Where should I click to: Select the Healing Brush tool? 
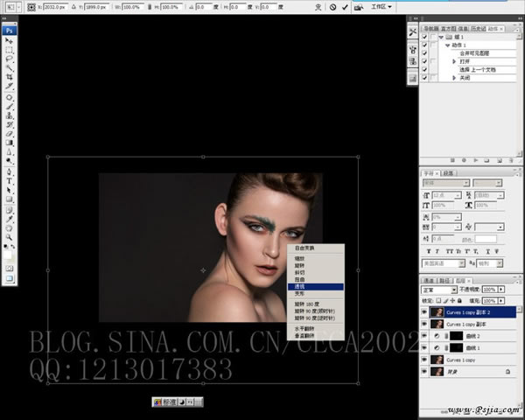point(9,97)
